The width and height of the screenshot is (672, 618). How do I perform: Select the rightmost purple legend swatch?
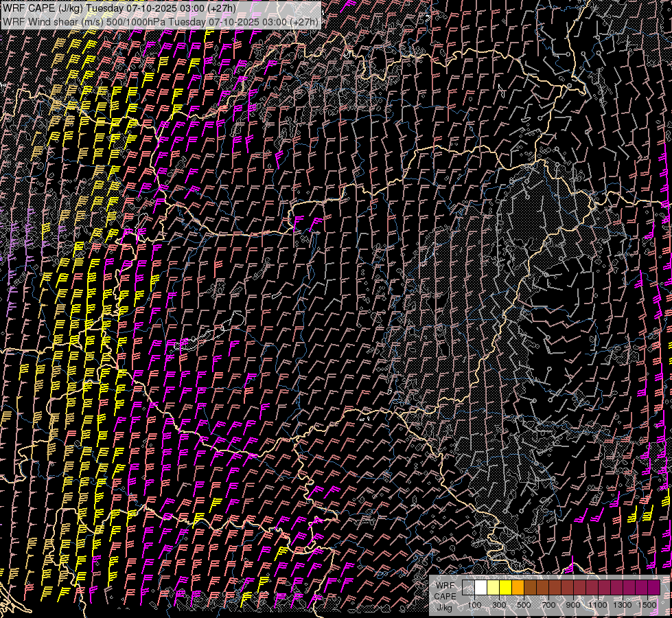[653, 588]
